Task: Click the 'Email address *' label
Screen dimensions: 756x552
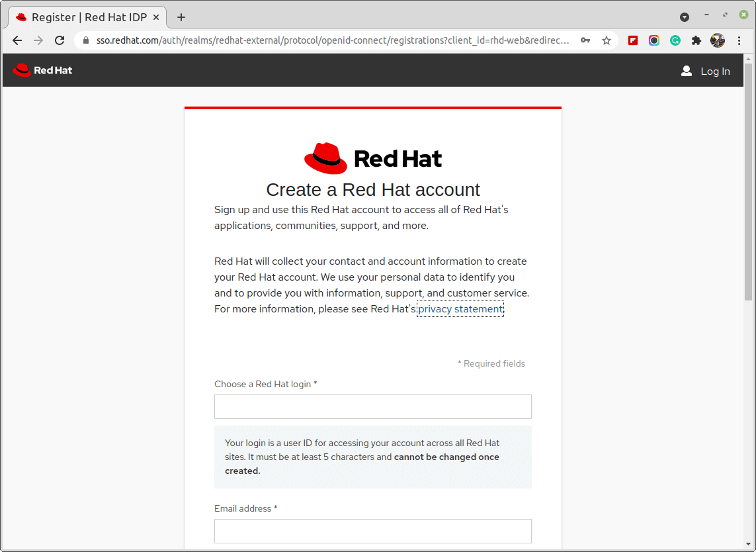Action: [246, 508]
